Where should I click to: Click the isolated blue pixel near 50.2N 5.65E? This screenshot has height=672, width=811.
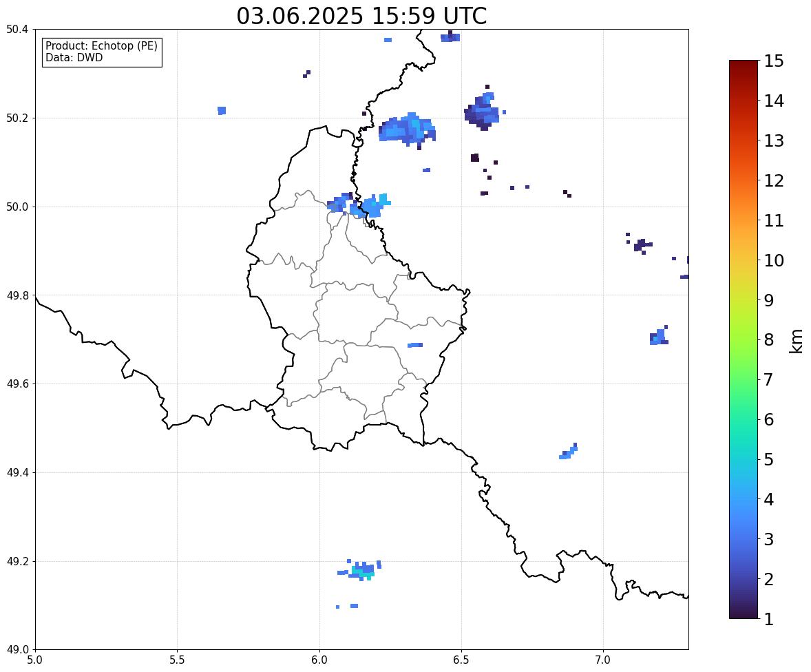click(222, 111)
